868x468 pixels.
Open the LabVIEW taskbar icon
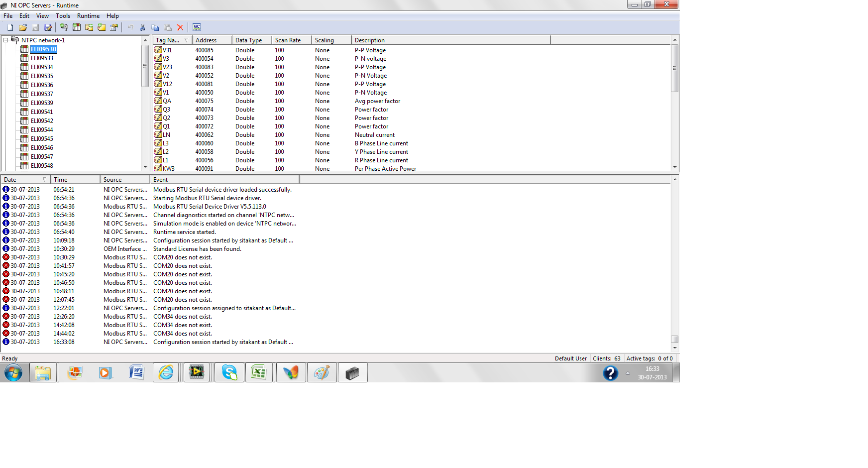[x=197, y=372]
